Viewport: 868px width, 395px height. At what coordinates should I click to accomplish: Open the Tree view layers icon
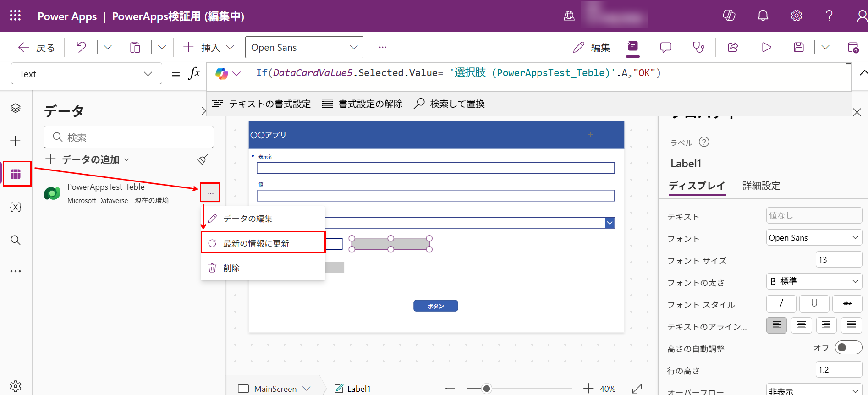point(16,108)
